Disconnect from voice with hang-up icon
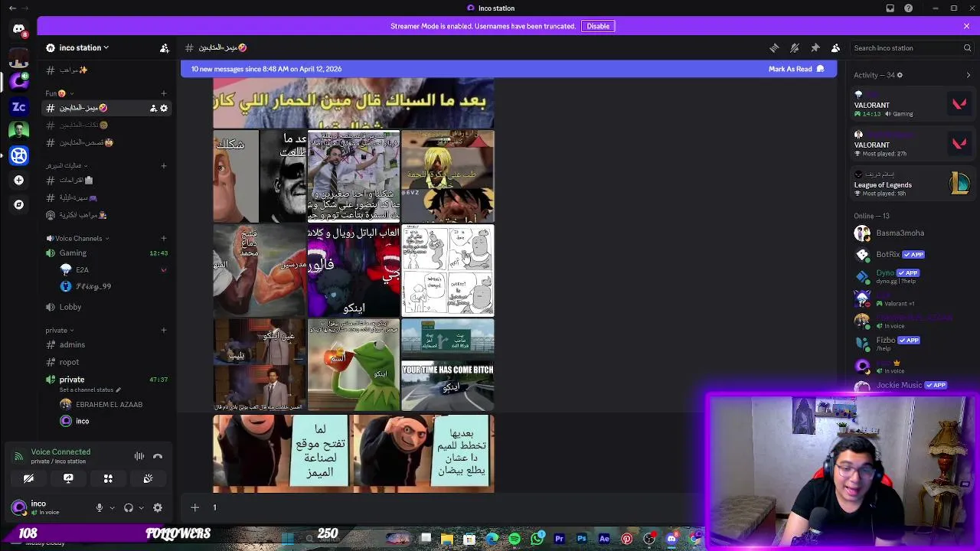This screenshot has width=980, height=551. pyautogui.click(x=158, y=456)
